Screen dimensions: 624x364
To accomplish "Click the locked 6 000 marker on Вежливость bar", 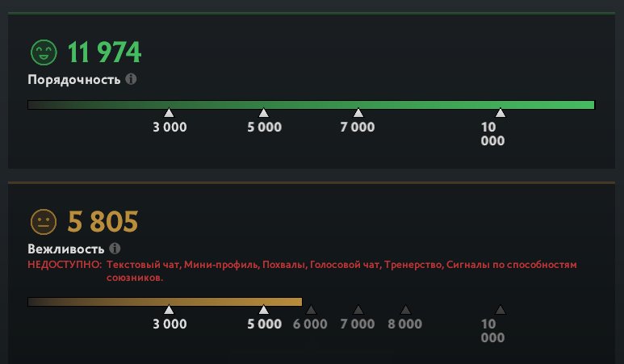I will (x=311, y=310).
